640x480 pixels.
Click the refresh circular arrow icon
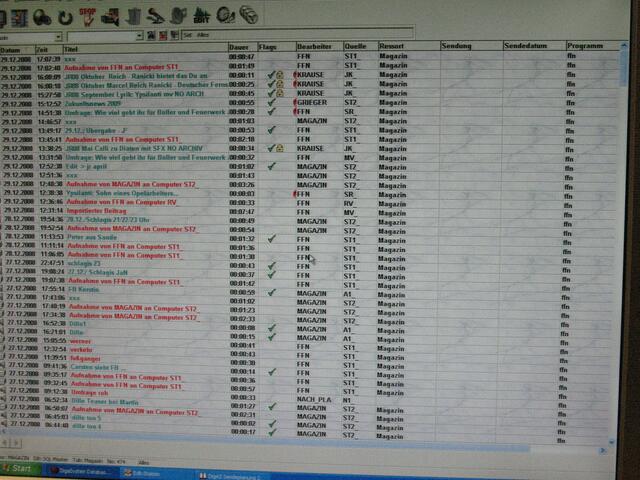click(x=64, y=16)
